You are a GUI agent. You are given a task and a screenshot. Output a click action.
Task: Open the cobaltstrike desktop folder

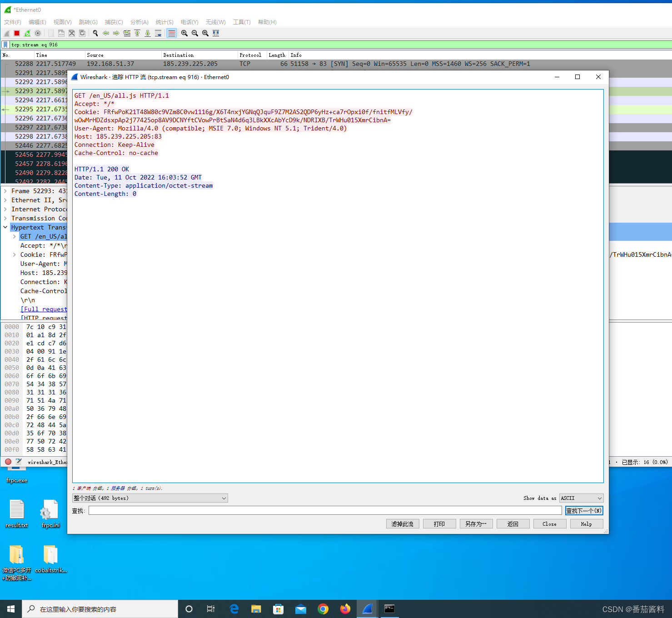click(50, 559)
